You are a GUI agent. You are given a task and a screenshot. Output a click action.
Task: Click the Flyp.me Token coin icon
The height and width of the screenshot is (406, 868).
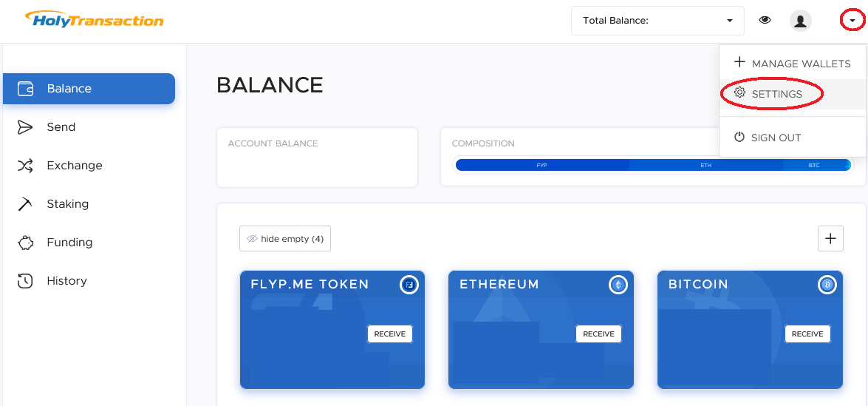tap(409, 285)
